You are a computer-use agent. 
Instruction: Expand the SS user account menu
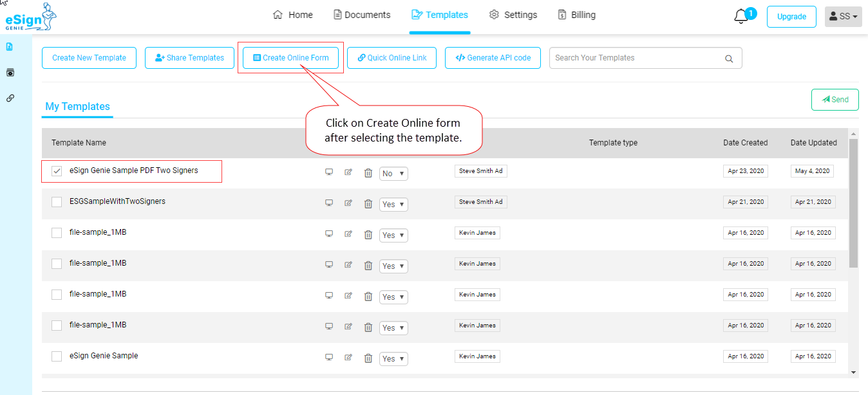pyautogui.click(x=844, y=17)
